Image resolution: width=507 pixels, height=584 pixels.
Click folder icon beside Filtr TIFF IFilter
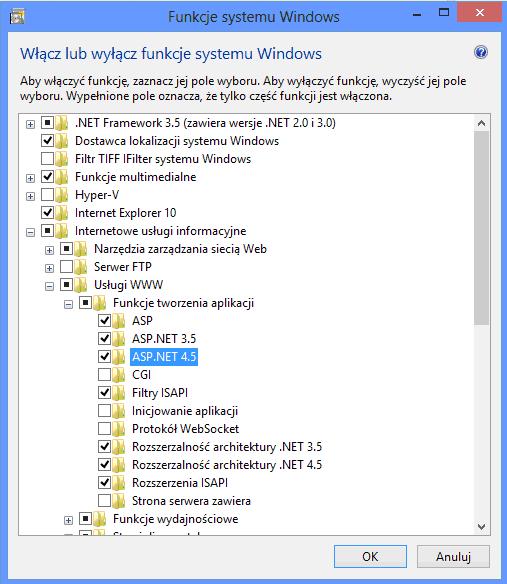pos(61,159)
